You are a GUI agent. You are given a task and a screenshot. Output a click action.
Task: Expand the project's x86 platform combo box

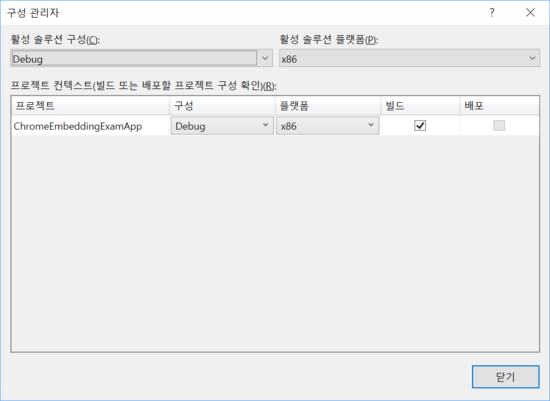point(327,126)
